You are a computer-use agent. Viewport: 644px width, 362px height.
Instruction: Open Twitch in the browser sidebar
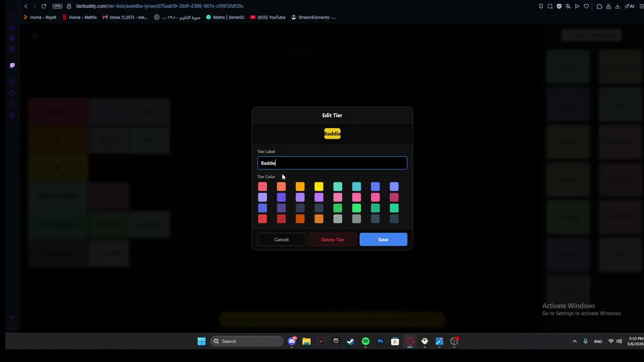(x=12, y=65)
